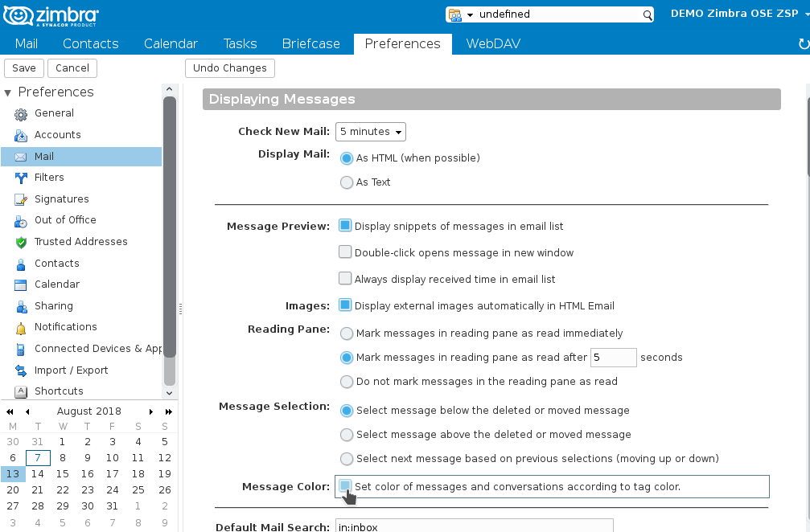
Task: Click the Import / Export arrows icon
Action: 21,370
